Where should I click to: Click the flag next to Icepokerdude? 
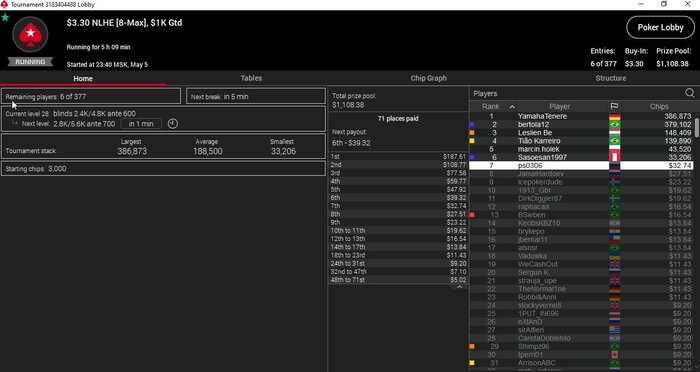tap(614, 182)
